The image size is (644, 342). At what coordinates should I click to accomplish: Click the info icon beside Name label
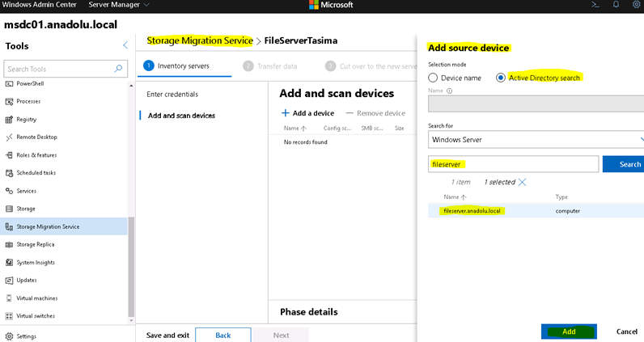click(x=449, y=91)
